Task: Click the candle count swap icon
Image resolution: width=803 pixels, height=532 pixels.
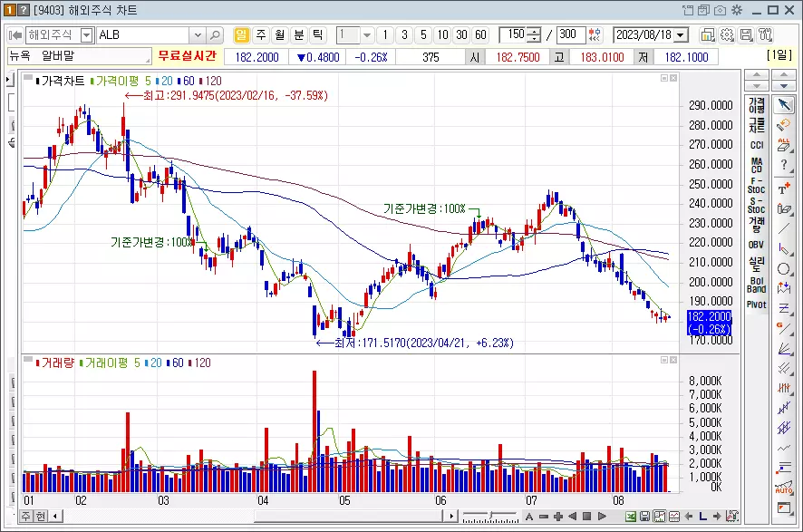Action: (595, 35)
